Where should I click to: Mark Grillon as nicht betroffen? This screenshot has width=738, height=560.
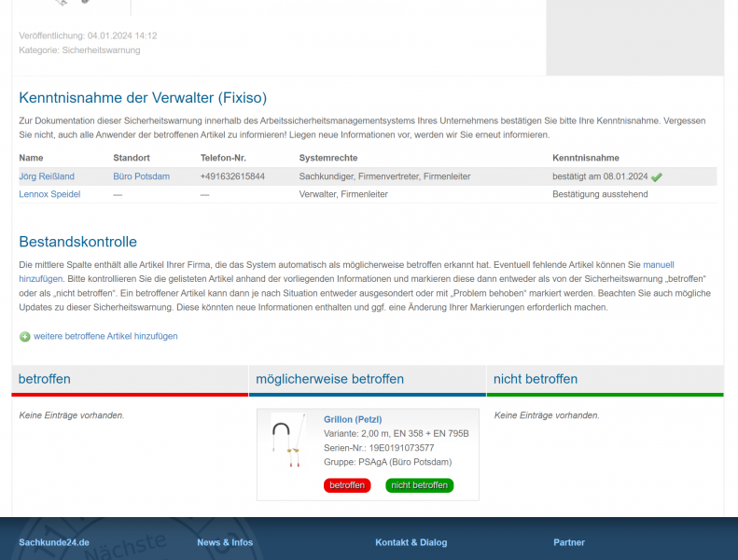(419, 485)
